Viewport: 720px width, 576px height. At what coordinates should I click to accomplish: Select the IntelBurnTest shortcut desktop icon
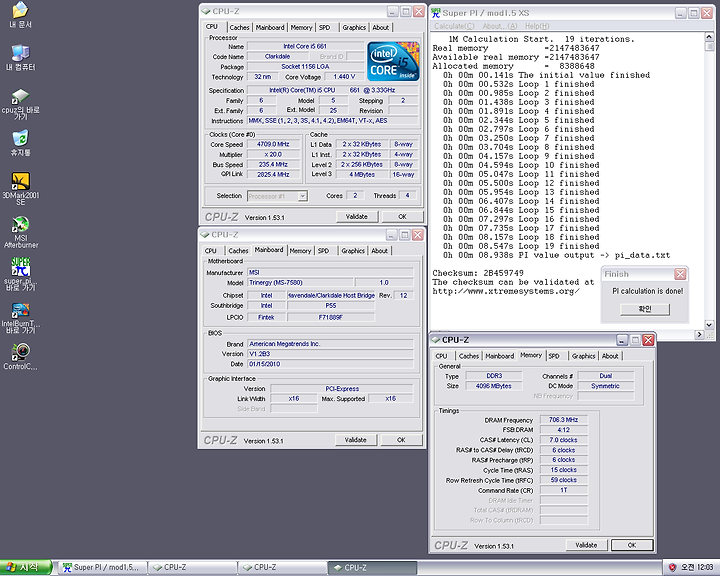20,318
